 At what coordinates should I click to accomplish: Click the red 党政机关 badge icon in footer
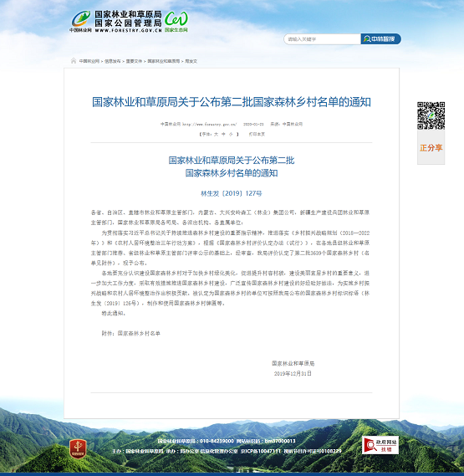(x=78, y=448)
